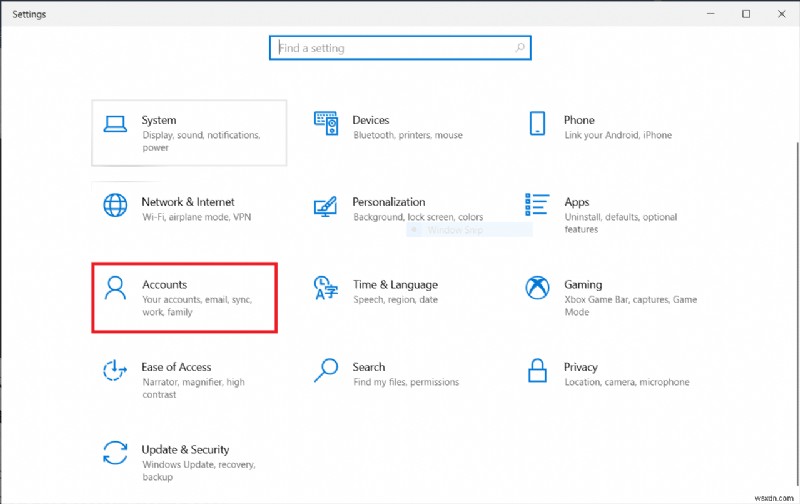Open the Devices keyboard icon
Screen dimensions: 800x504
pyautogui.click(x=327, y=124)
